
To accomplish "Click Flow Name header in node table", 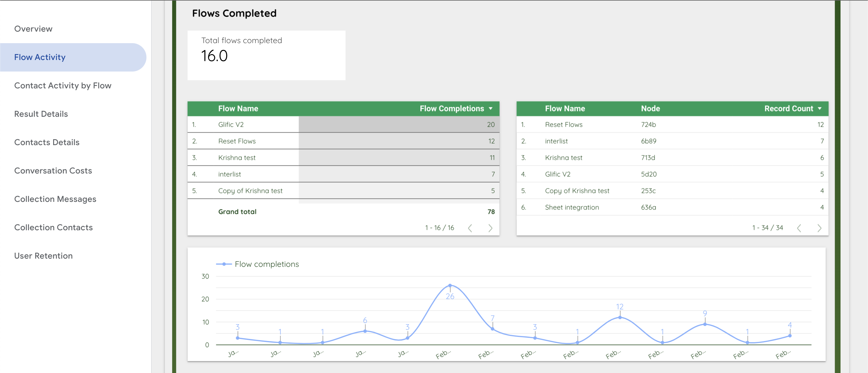I will click(565, 108).
